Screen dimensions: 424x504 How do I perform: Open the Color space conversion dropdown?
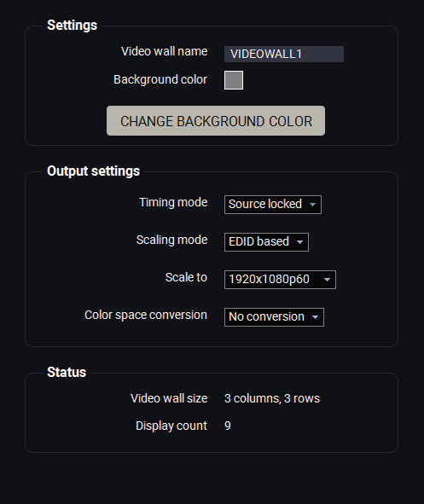274,317
